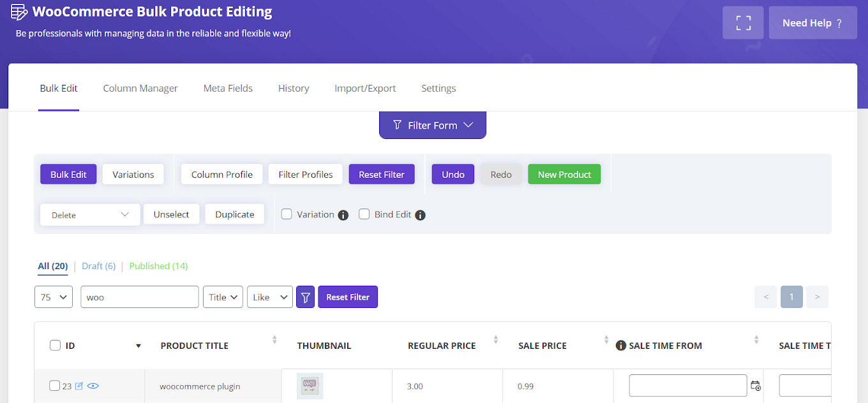Open the Column Manager tab
Viewport: 868px width, 403px height.
click(140, 89)
